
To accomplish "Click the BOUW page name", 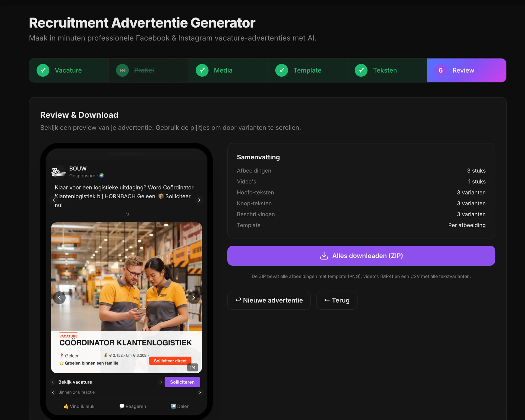I will [x=78, y=169].
